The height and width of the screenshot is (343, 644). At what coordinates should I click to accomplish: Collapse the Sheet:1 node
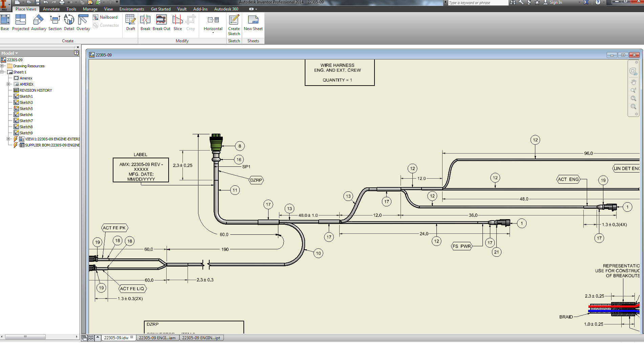click(x=2, y=72)
